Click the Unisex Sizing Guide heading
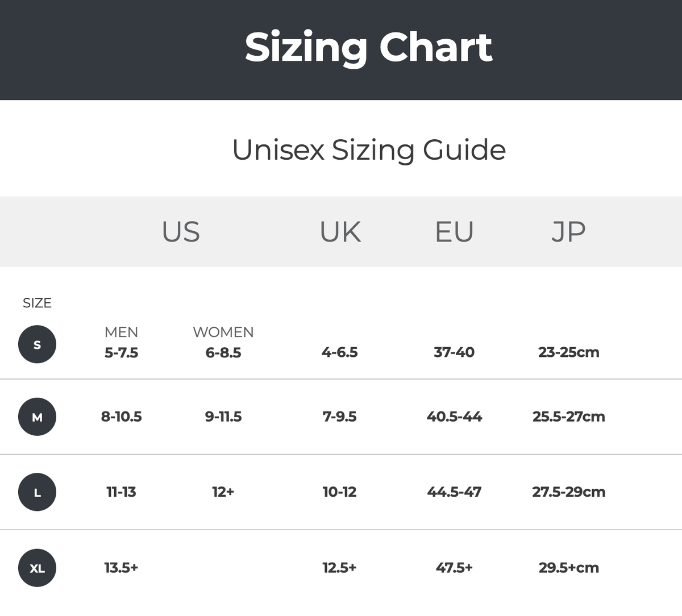682x616 pixels. 369,150
